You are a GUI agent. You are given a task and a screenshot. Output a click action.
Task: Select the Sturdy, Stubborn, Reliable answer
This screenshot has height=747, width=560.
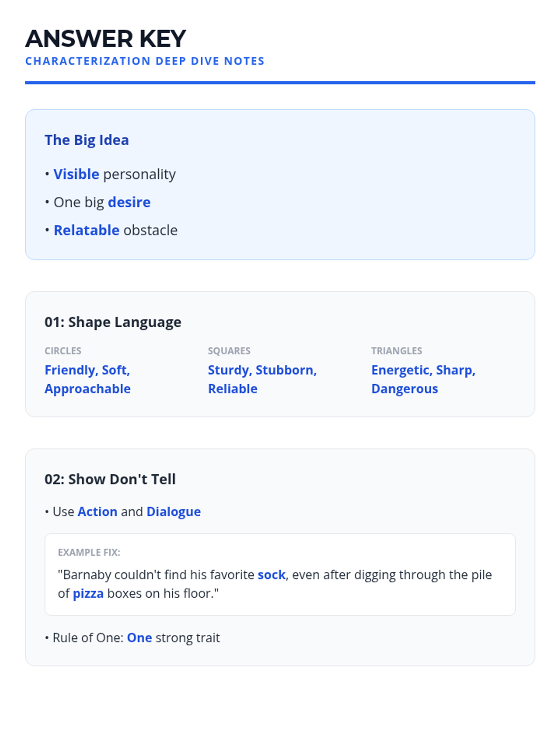pyautogui.click(x=262, y=379)
